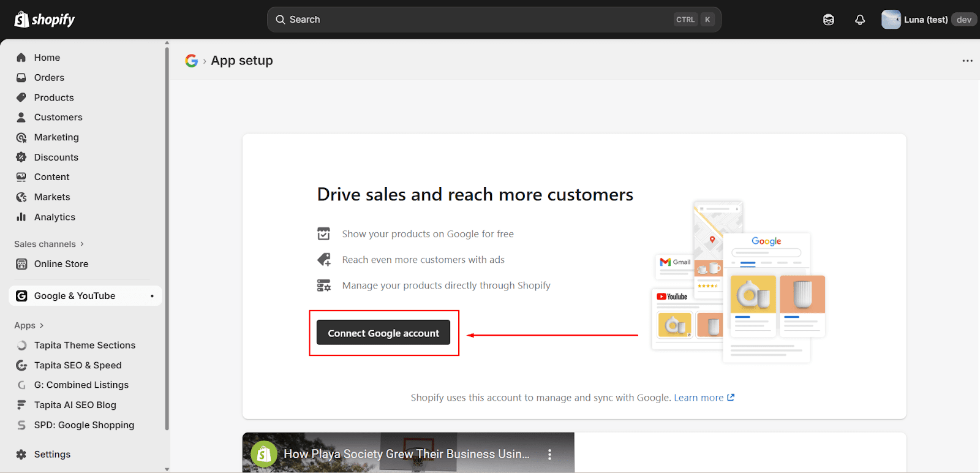The image size is (980, 473).
Task: Click the Shopify channel icon on the video
Action: click(x=264, y=454)
